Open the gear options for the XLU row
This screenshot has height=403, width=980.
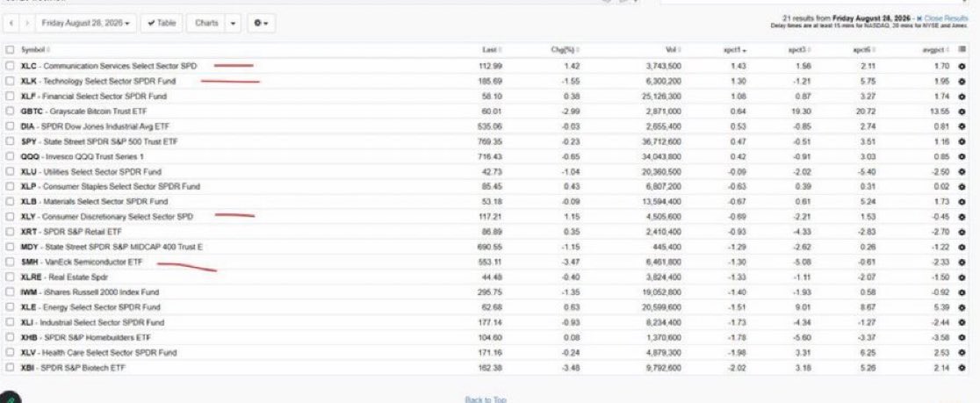pyautogui.click(x=962, y=172)
